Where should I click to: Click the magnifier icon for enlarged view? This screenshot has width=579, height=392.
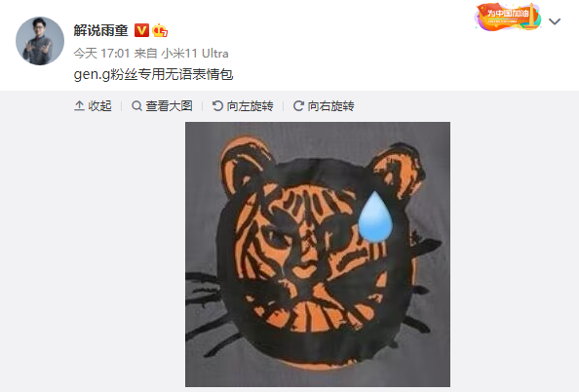click(136, 106)
